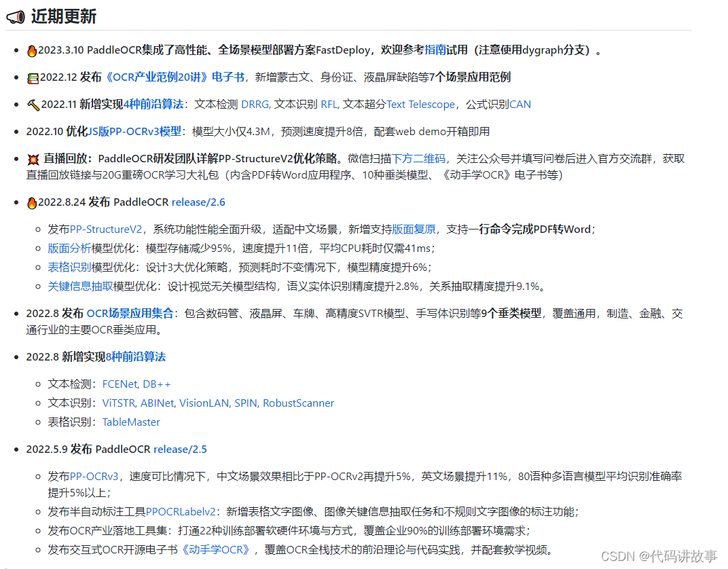
Task: Open the 《OCR产业范例20讲》电子书 link
Action: pos(174,77)
